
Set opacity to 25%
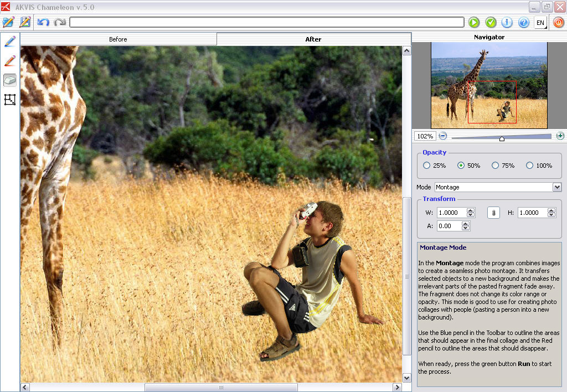(427, 165)
